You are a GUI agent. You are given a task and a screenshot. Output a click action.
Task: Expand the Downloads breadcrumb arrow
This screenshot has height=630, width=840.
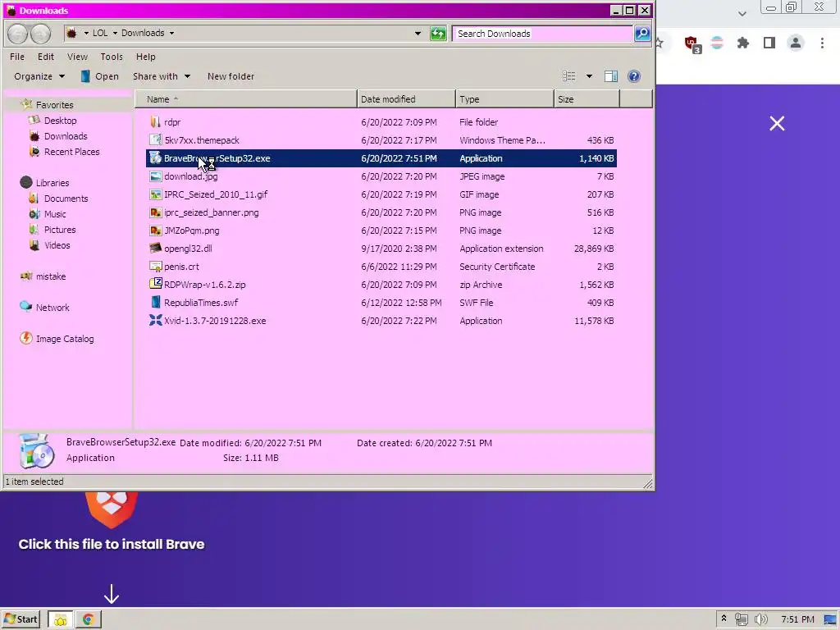[171, 33]
